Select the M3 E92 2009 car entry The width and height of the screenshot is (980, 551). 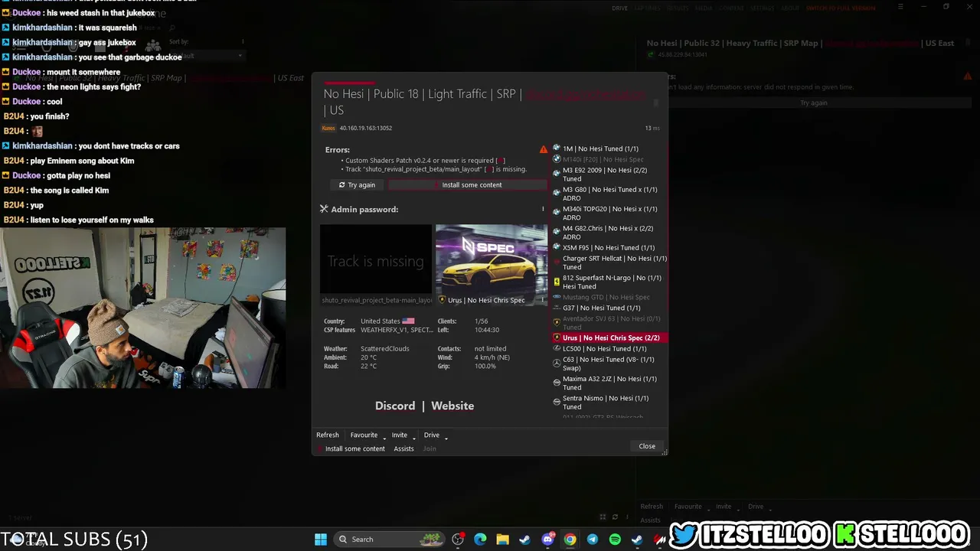pyautogui.click(x=610, y=174)
